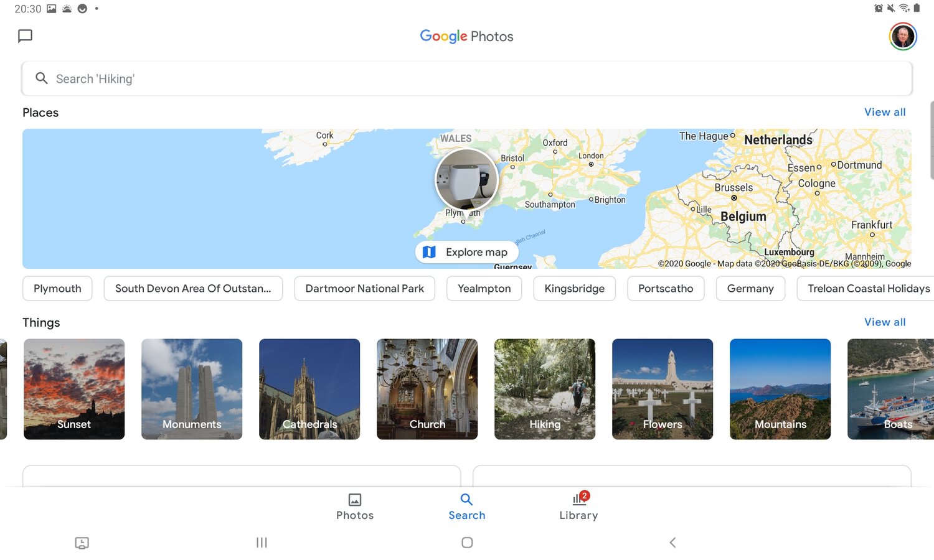The height and width of the screenshot is (560, 934).
Task: Open the account profile avatar
Action: (902, 36)
